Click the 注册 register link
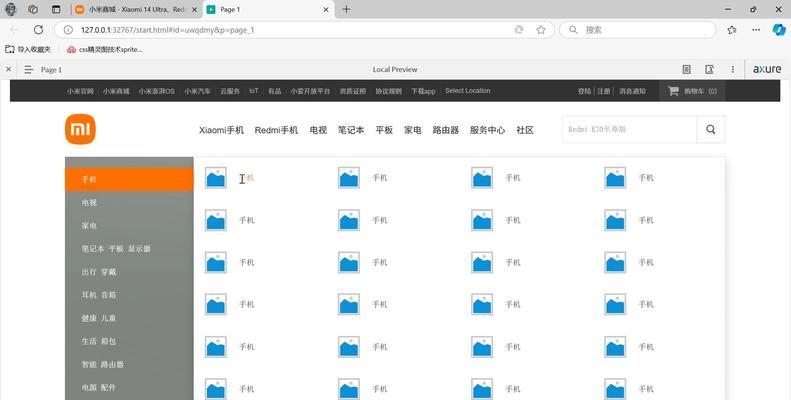This screenshot has height=400, width=791. coord(603,91)
